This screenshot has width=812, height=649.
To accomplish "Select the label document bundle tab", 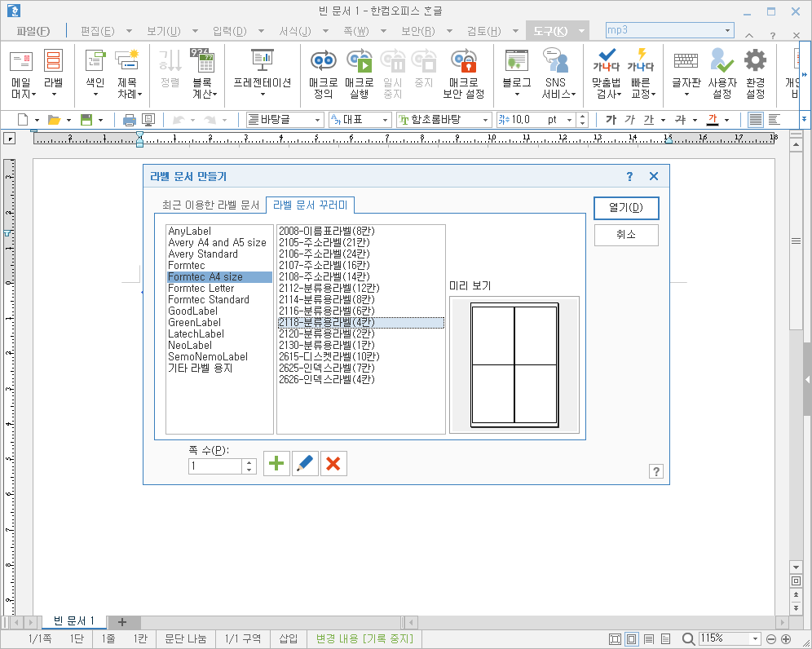I will tap(310, 205).
